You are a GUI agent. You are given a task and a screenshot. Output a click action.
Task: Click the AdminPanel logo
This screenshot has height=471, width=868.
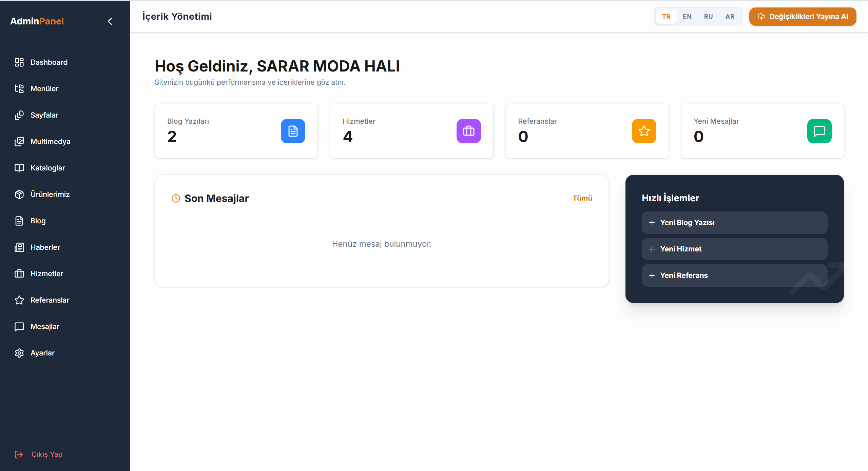click(37, 21)
